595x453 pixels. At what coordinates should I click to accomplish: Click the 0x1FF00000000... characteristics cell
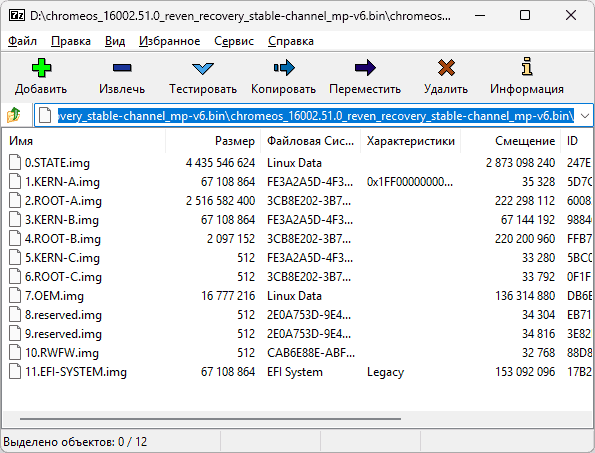click(x=410, y=182)
